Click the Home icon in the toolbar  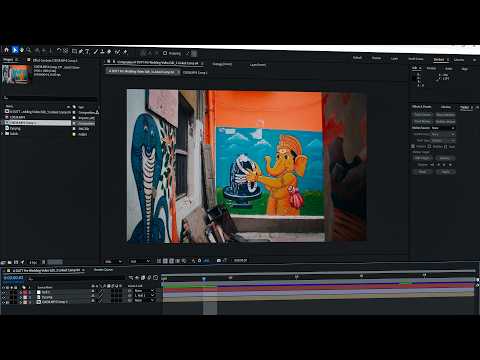(6, 50)
